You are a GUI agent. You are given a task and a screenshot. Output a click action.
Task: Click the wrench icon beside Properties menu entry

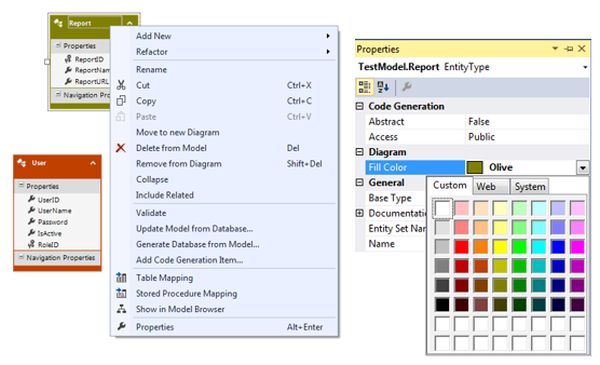pyautogui.click(x=121, y=326)
